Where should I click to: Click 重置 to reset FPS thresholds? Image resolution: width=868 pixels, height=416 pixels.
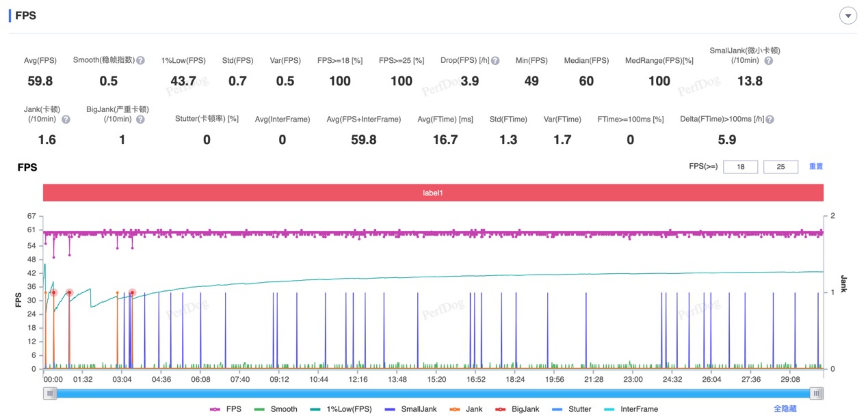(x=815, y=166)
